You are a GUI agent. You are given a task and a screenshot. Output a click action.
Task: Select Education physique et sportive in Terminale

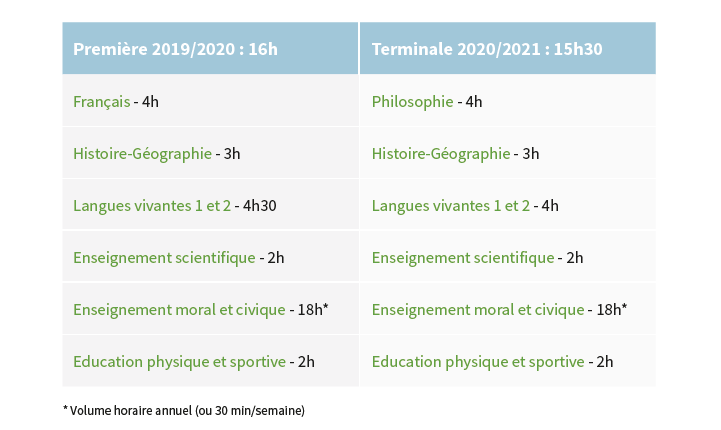click(478, 362)
